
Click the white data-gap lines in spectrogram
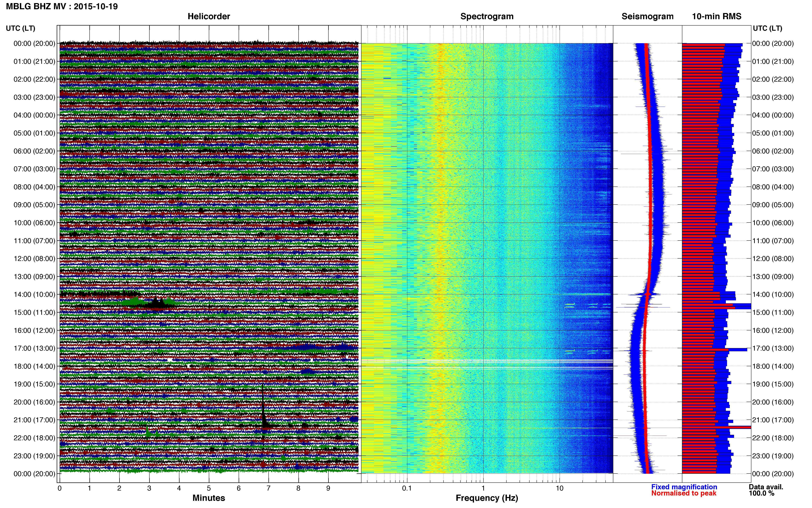(x=487, y=364)
